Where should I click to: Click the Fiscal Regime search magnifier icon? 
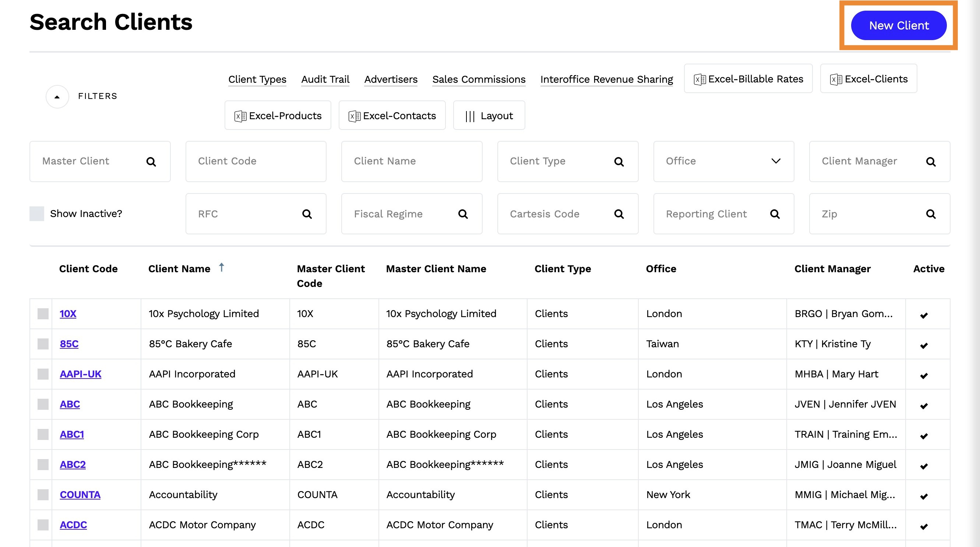(463, 214)
